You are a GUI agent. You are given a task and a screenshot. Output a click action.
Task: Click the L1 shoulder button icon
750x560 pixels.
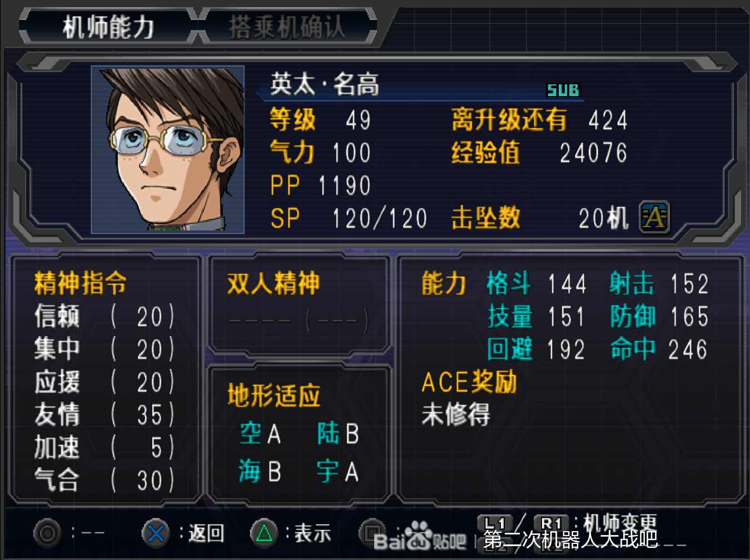494,523
